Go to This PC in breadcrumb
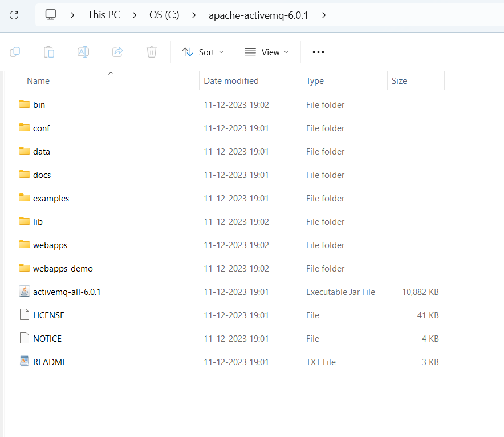Viewport: 504px width, 437px height. 104,15
